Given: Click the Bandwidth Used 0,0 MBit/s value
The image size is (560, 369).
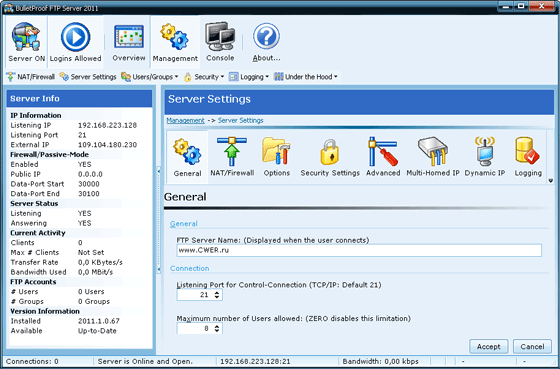Looking at the screenshot, I should (95, 272).
